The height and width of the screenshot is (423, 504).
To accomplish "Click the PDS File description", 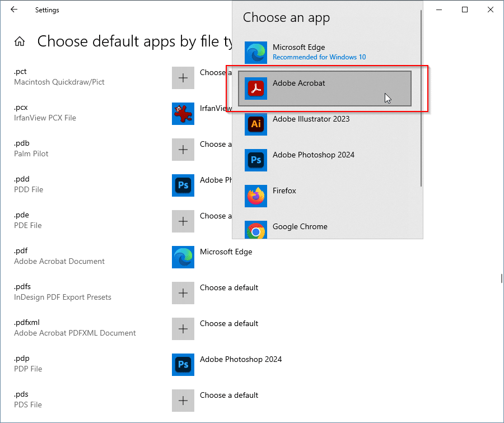I will (28, 405).
